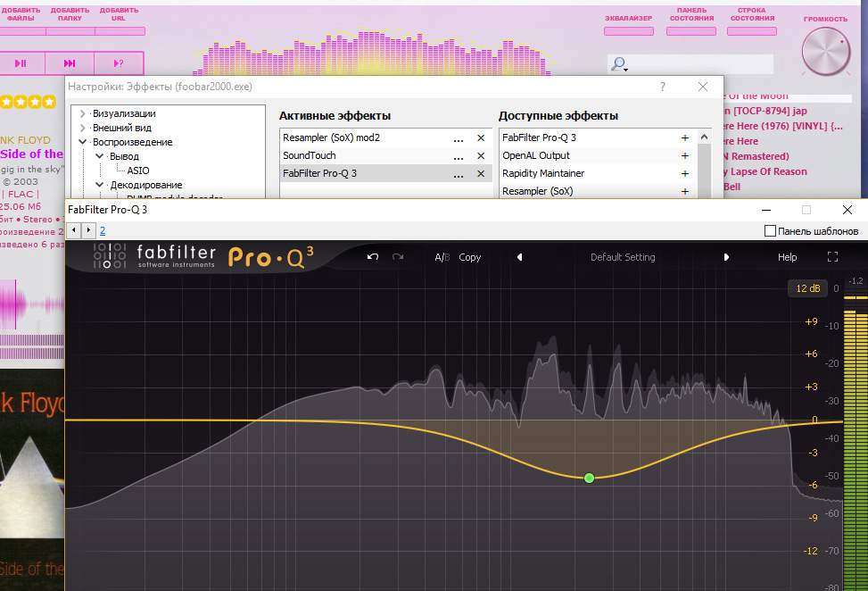Open configuration dots for Resampler (SoX) mod2
This screenshot has height=591, width=868.
coord(459,138)
